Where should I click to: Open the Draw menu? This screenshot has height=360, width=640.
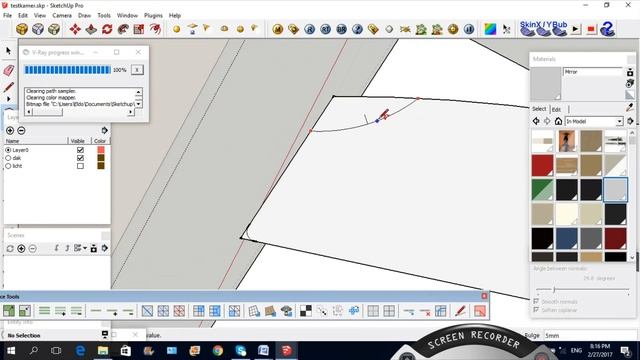[84, 15]
